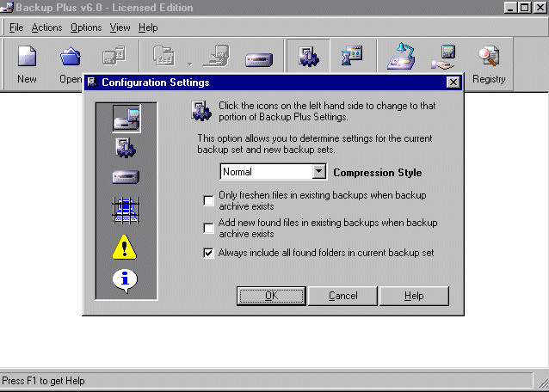Open the Options menu
Screen dimensions: 549x392
86,28
